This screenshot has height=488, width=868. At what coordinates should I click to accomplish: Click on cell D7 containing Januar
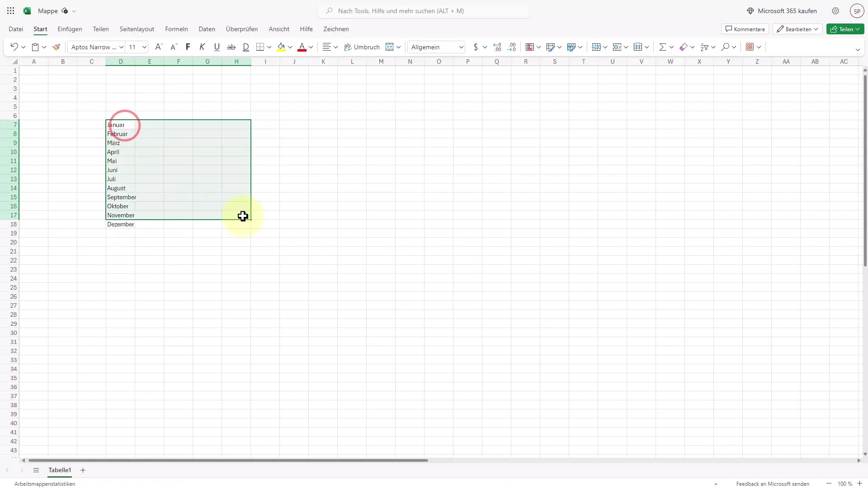[120, 125]
